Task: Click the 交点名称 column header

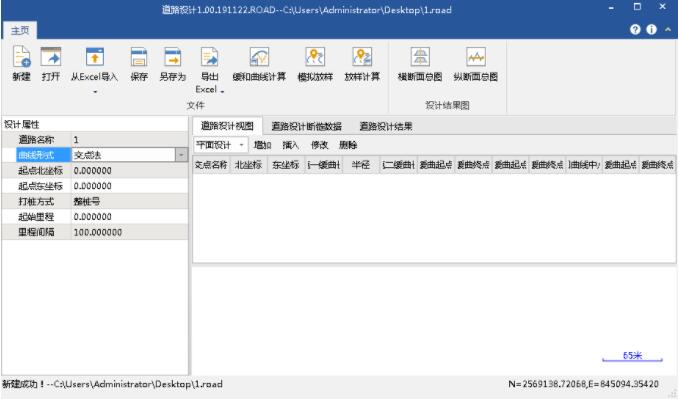Action: 211,164
